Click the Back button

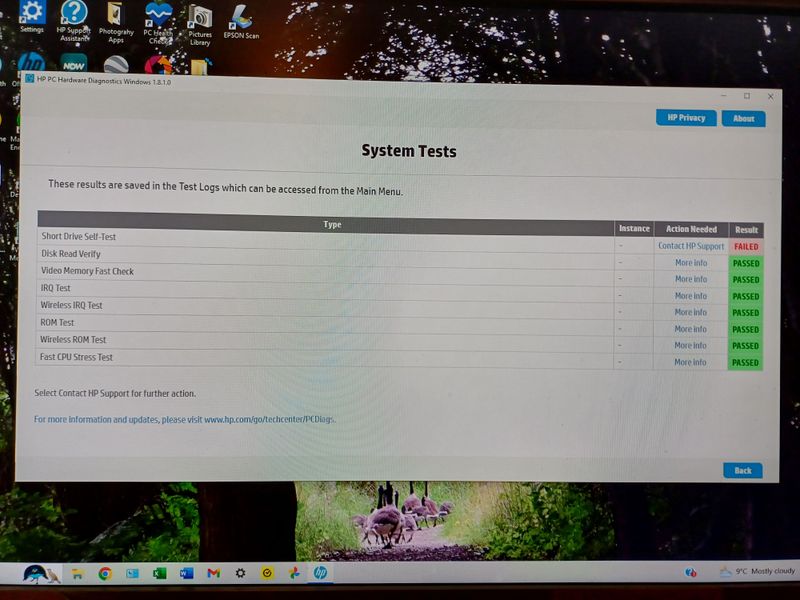pos(743,470)
